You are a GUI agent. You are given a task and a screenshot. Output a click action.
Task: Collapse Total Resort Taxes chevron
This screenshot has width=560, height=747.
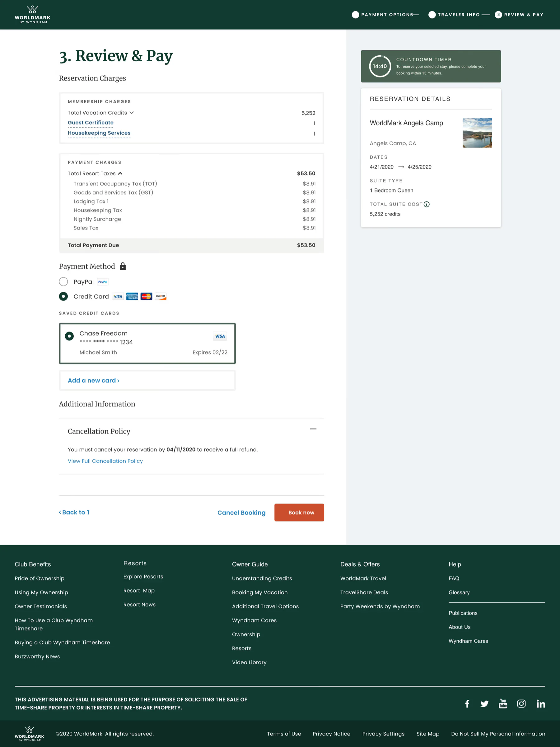pyautogui.click(x=120, y=174)
